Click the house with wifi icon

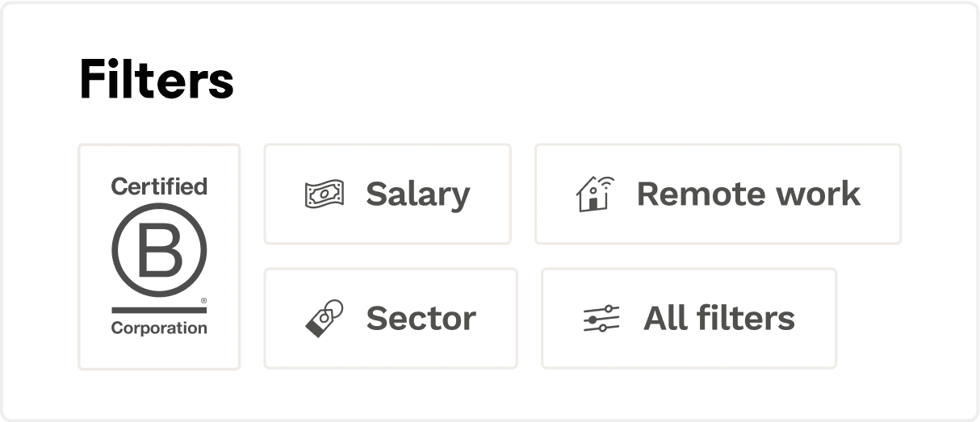pyautogui.click(x=595, y=194)
